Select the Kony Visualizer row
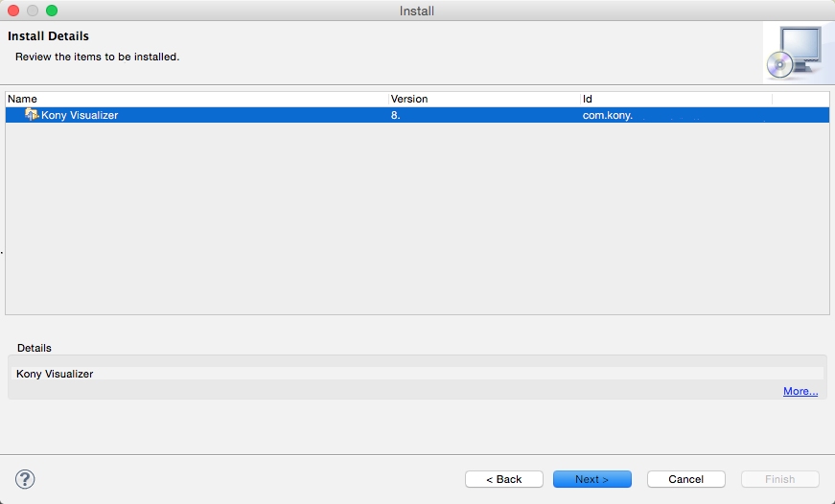This screenshot has width=835, height=504. [418, 115]
